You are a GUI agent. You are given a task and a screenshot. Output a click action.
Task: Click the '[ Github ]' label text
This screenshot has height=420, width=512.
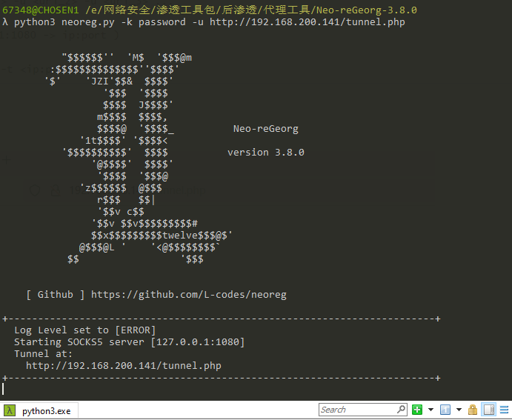click(56, 295)
